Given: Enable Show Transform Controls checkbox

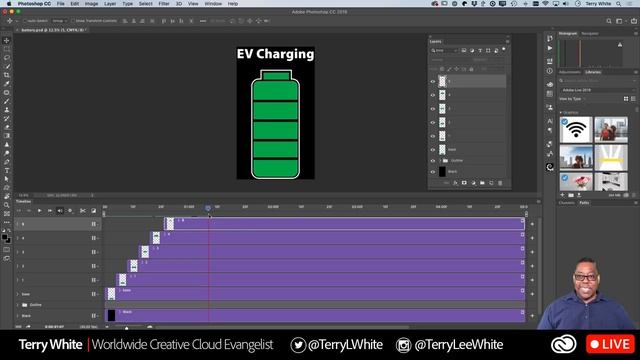Looking at the screenshot, I should click(x=73, y=21).
